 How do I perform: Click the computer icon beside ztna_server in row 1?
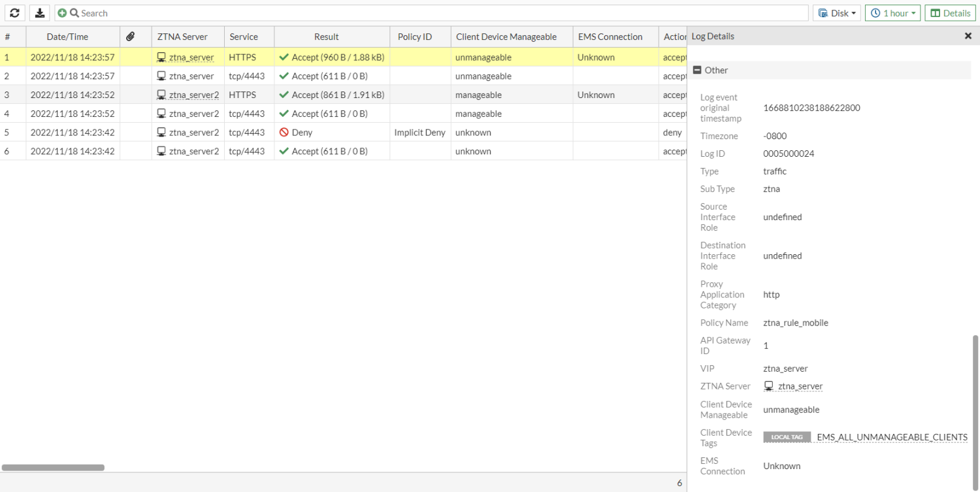tap(160, 57)
